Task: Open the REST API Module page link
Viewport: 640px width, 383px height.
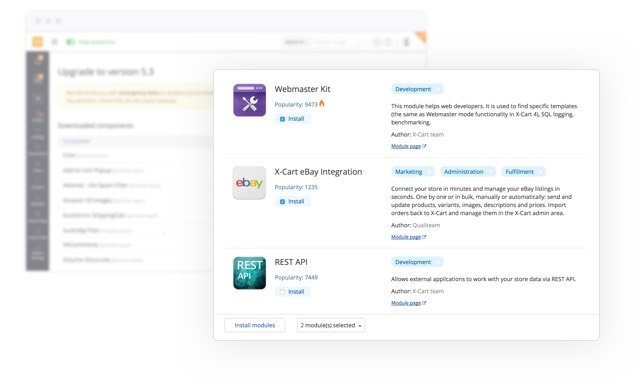Action: (408, 303)
